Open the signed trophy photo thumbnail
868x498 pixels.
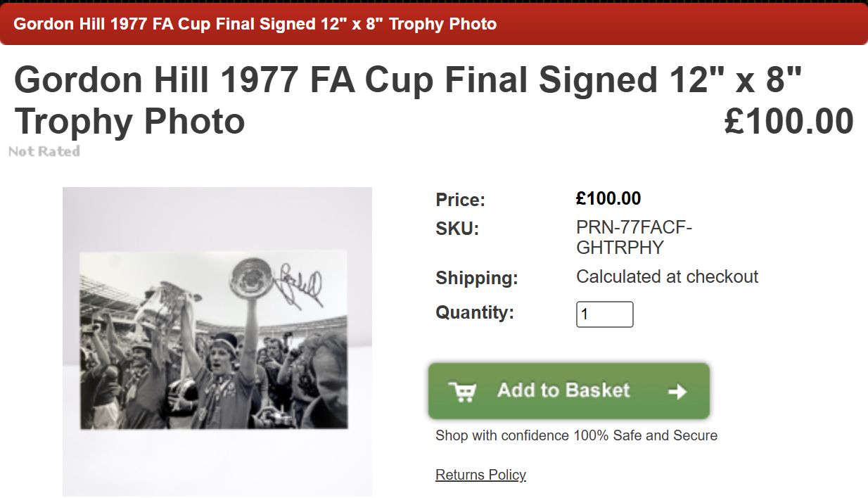click(x=217, y=341)
